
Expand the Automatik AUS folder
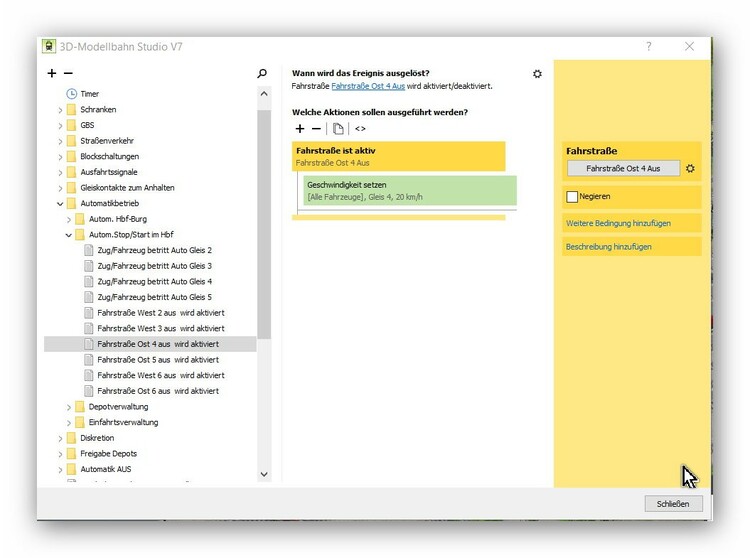click(60, 470)
